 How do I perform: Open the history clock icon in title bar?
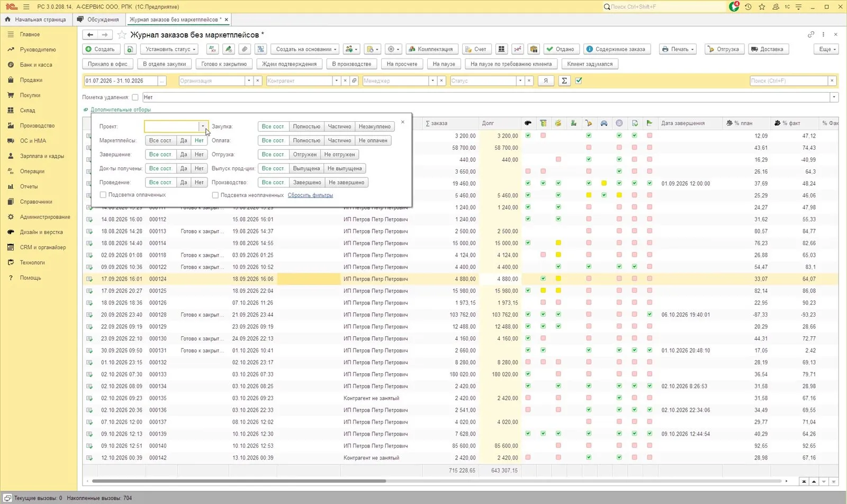748,7
